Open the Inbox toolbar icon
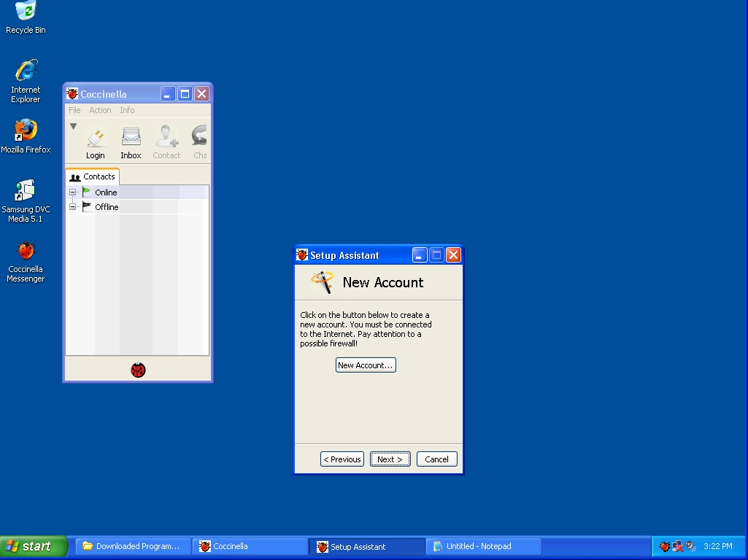 [131, 137]
